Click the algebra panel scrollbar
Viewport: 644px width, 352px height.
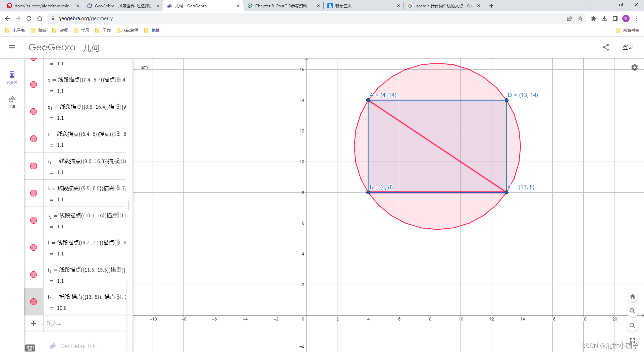tap(129, 204)
